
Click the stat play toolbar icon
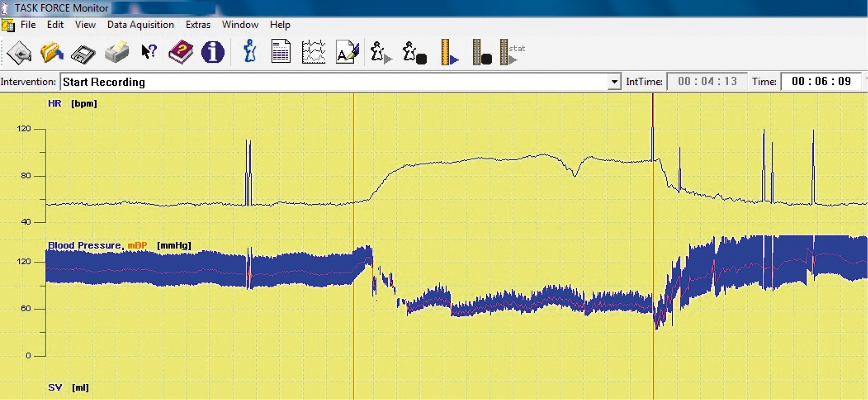point(512,52)
